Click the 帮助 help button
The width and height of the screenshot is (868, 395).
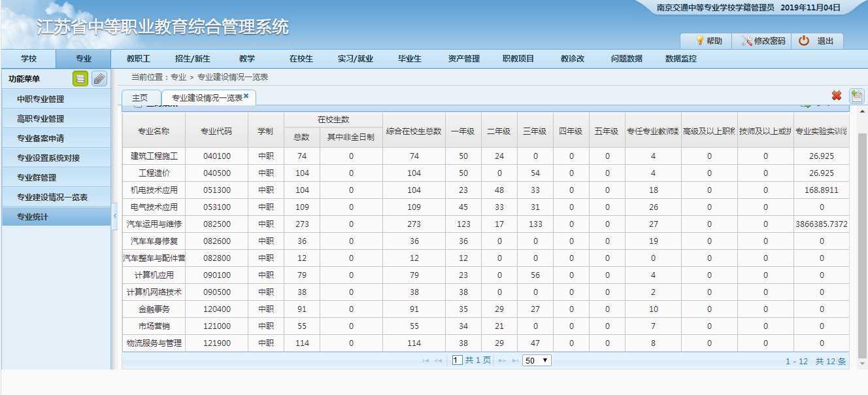708,41
